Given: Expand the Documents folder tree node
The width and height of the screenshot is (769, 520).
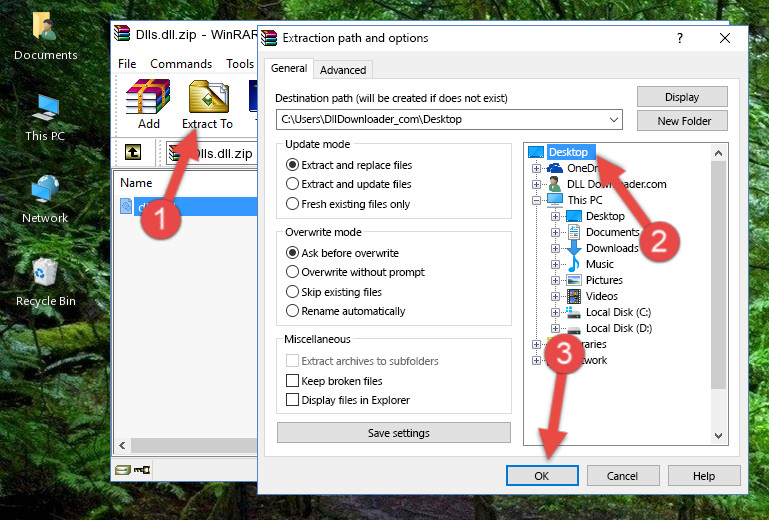Looking at the screenshot, I should 555,233.
